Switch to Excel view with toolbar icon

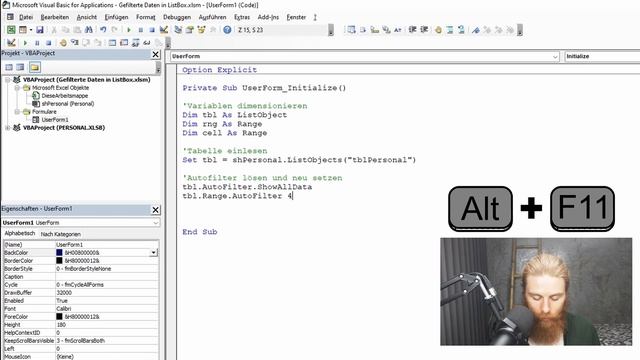(x=11, y=30)
